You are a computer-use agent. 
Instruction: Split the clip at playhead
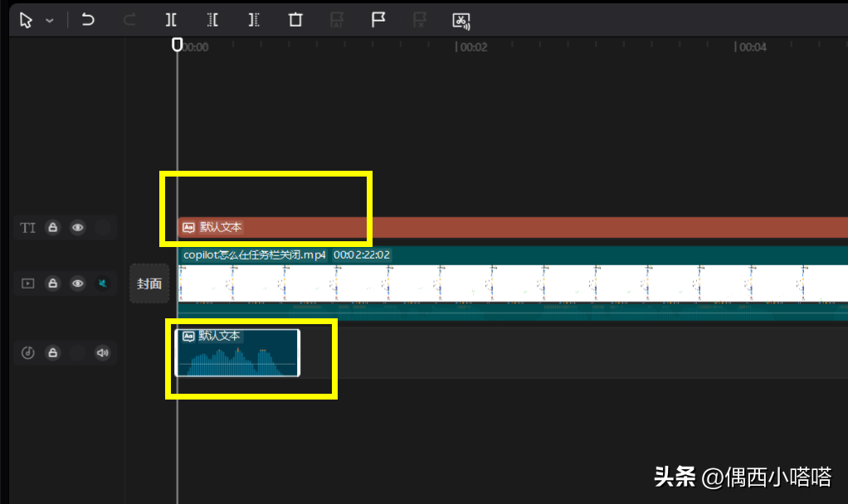171,20
